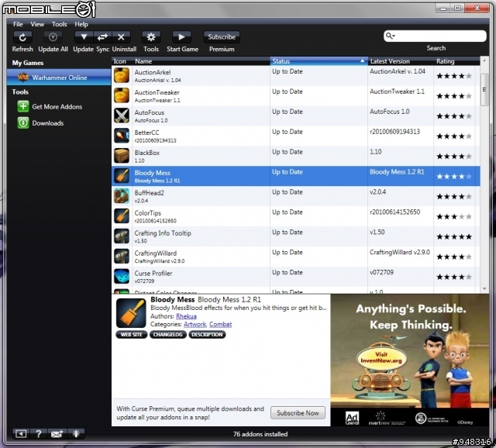Click the ColorTips brush icon
Screen dimensions: 496x448
click(x=122, y=216)
